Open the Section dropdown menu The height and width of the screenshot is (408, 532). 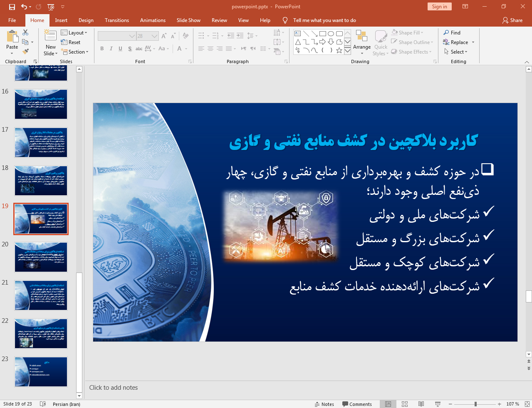tap(75, 52)
